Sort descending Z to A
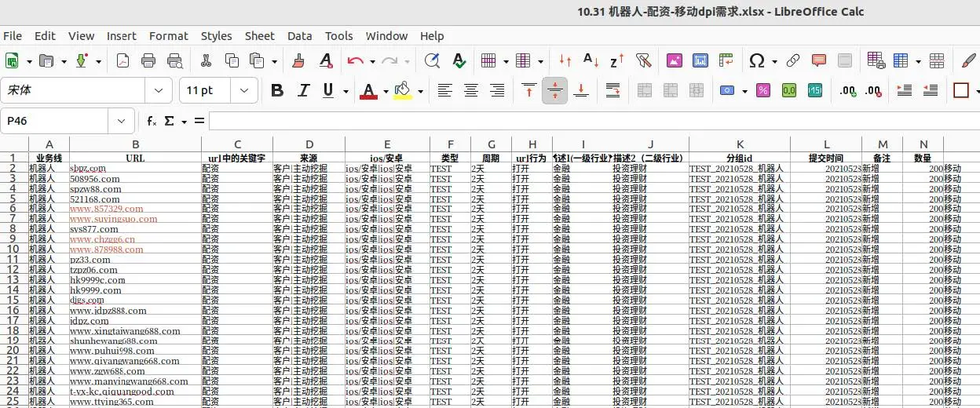This screenshot has width=980, height=408. 617,60
